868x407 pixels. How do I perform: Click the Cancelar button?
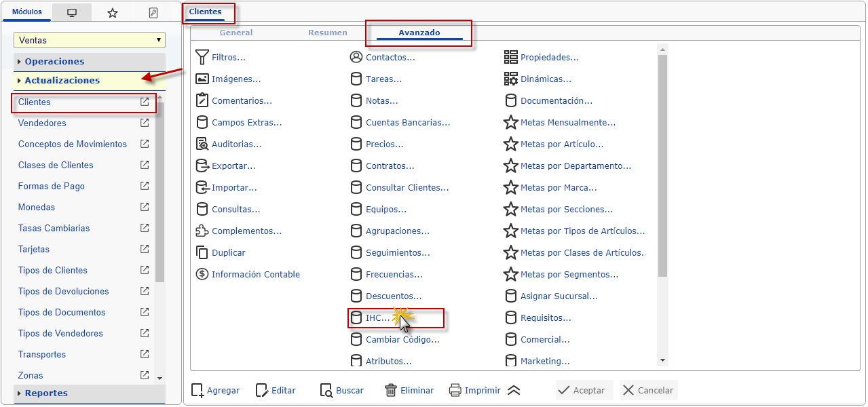(648, 390)
